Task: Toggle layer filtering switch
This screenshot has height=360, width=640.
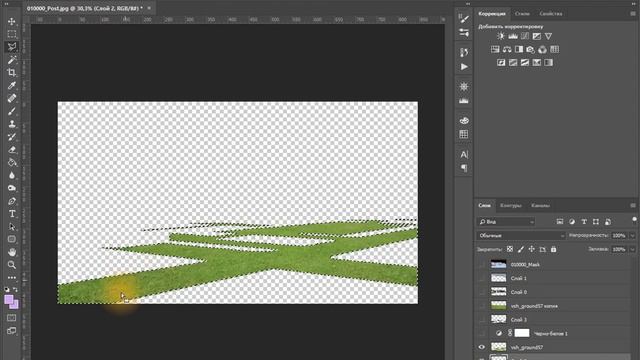Action: coord(634,220)
